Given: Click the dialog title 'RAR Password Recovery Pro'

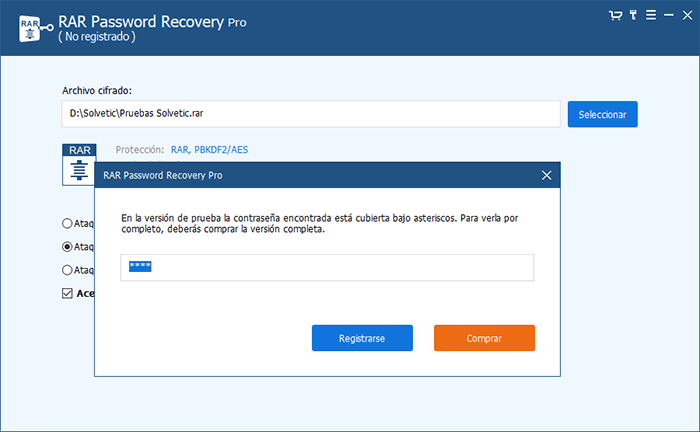Looking at the screenshot, I should pyautogui.click(x=162, y=175).
